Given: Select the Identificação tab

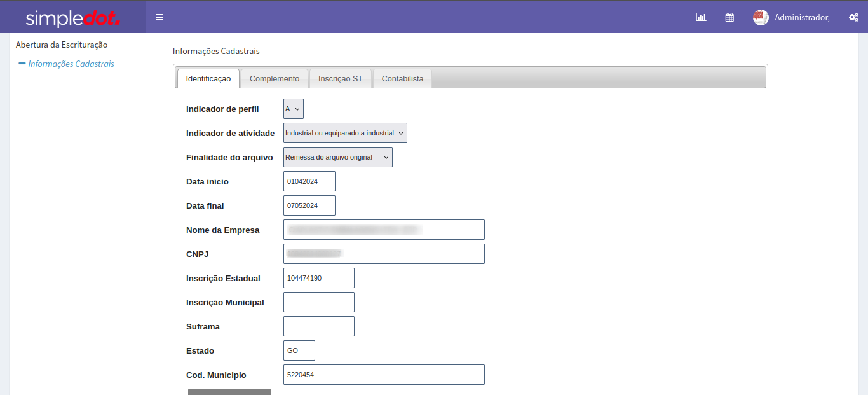Looking at the screenshot, I should tap(208, 79).
